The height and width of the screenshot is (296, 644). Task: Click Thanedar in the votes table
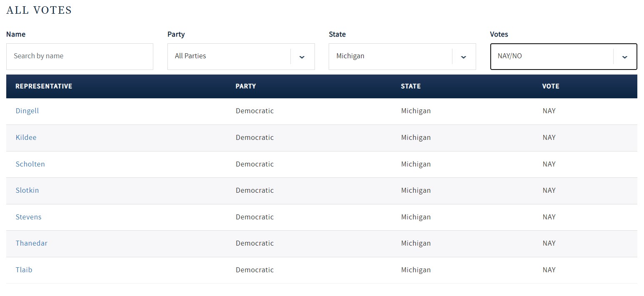point(31,243)
